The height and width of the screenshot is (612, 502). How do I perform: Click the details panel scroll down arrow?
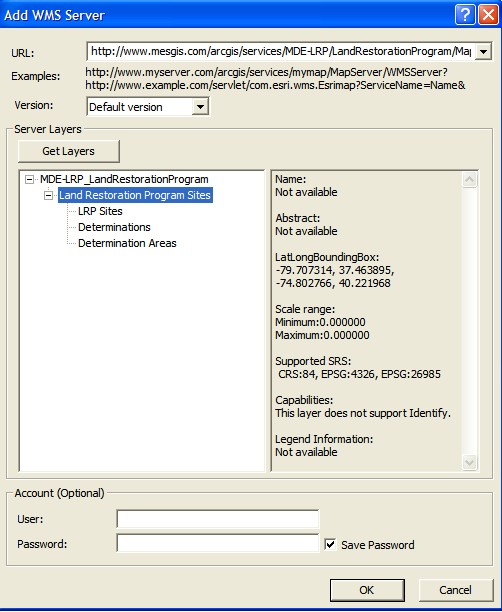coord(470,463)
